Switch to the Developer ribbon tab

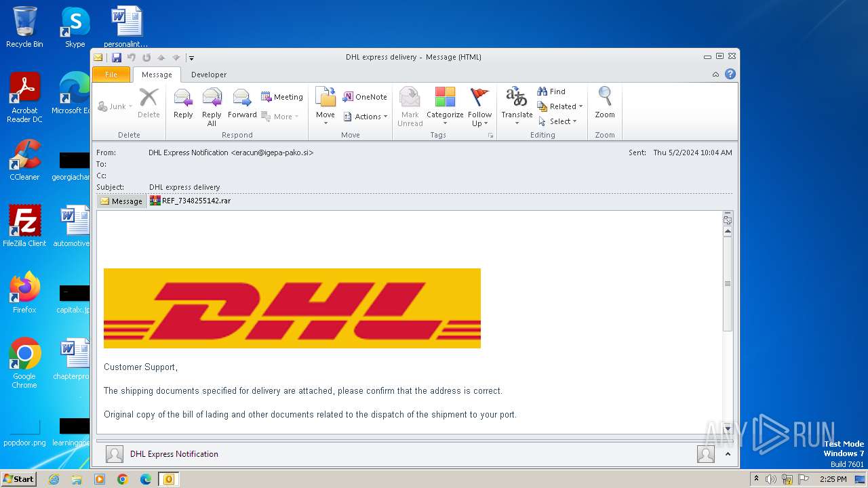pos(209,75)
